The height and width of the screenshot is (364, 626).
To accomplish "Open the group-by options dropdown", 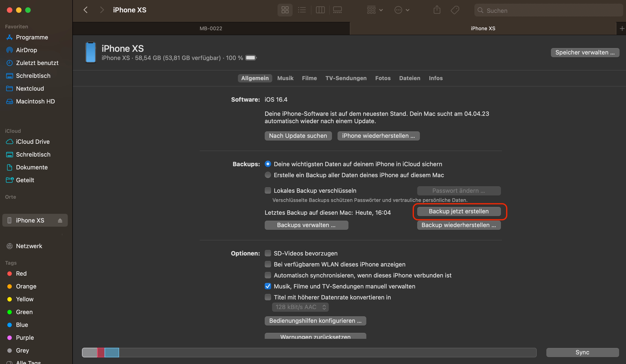I will click(375, 10).
